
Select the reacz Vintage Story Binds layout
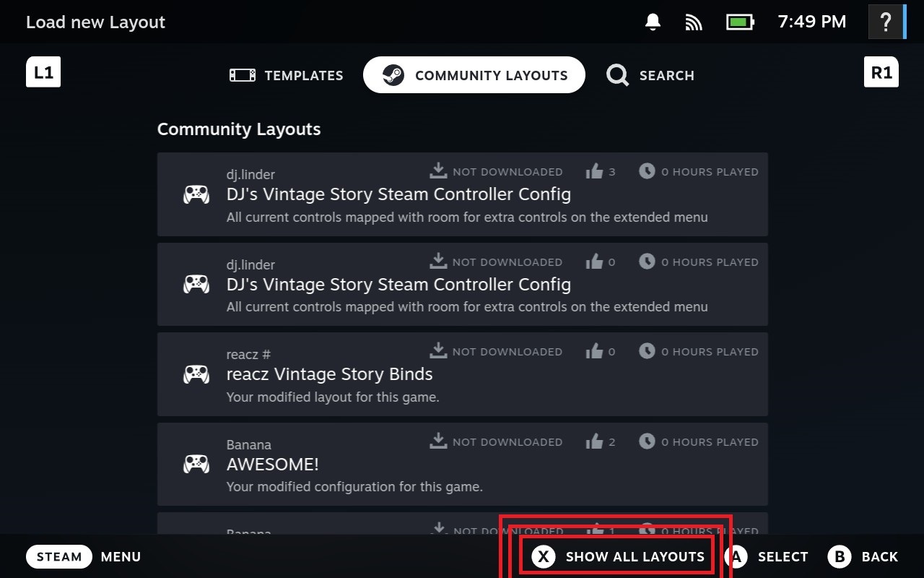[x=462, y=374]
